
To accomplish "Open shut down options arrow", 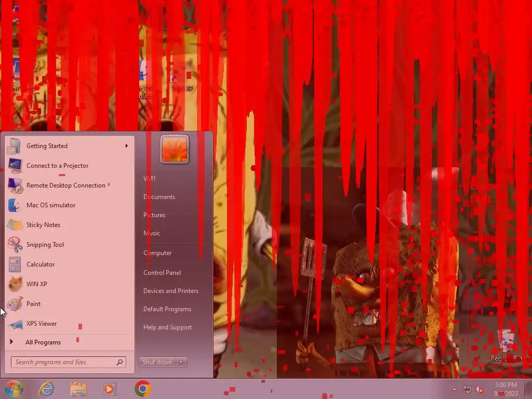I will tap(181, 362).
